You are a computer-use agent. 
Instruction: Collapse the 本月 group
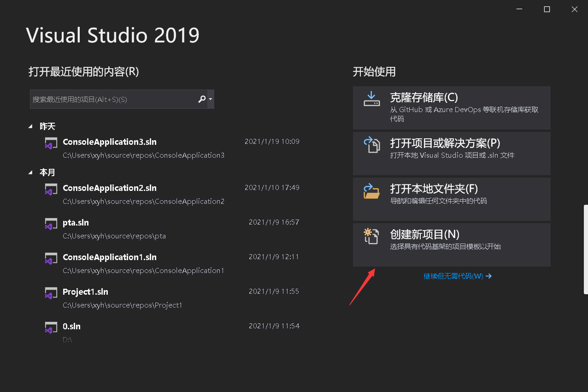point(30,172)
